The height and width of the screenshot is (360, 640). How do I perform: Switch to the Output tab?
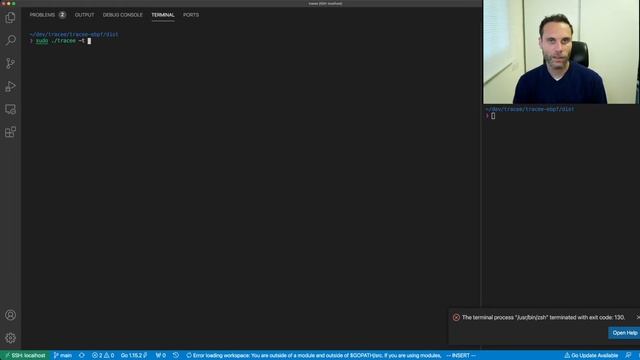coord(84,15)
